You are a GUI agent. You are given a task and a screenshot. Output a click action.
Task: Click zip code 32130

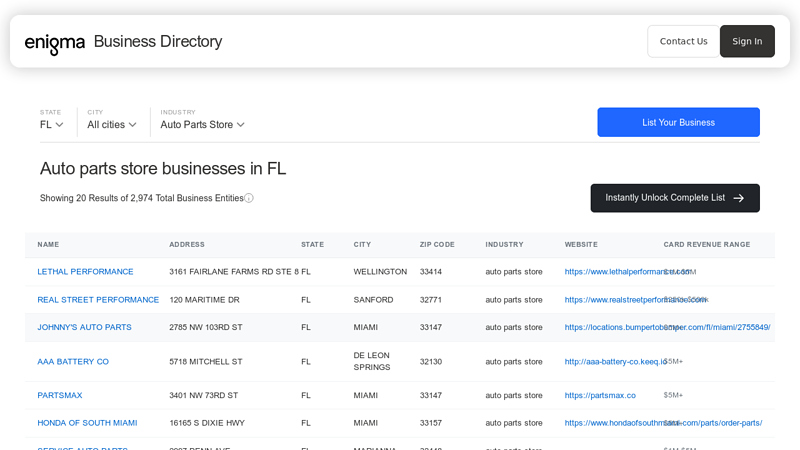coord(431,361)
